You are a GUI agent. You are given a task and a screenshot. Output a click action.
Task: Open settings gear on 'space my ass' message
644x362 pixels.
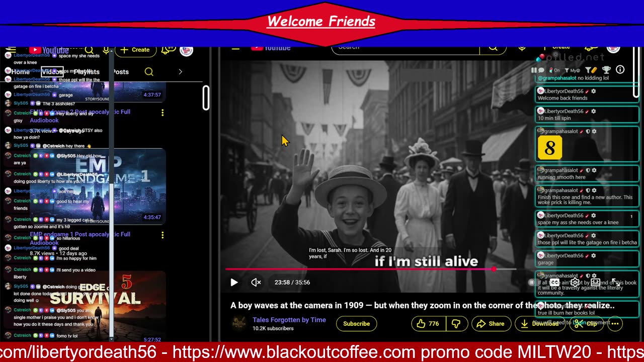(593, 215)
